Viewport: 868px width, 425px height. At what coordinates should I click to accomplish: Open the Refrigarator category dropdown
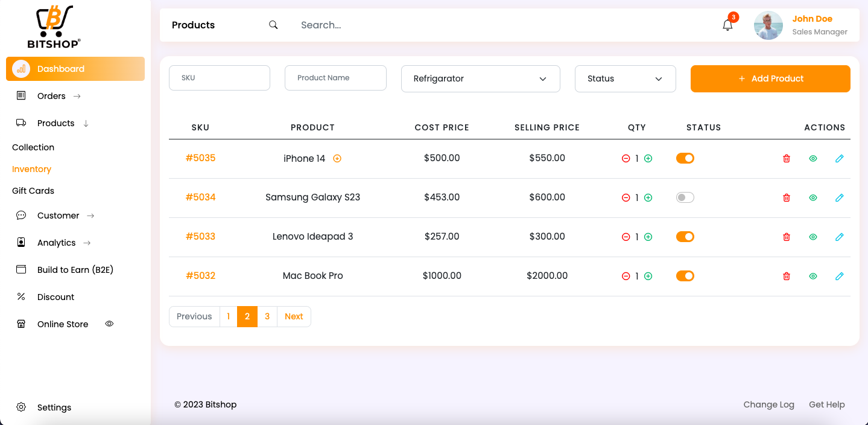point(480,79)
